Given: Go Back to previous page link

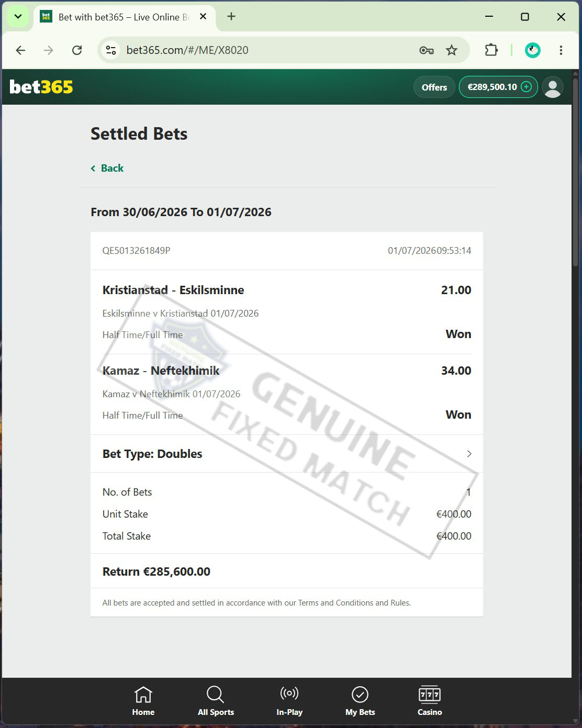Looking at the screenshot, I should (x=107, y=168).
